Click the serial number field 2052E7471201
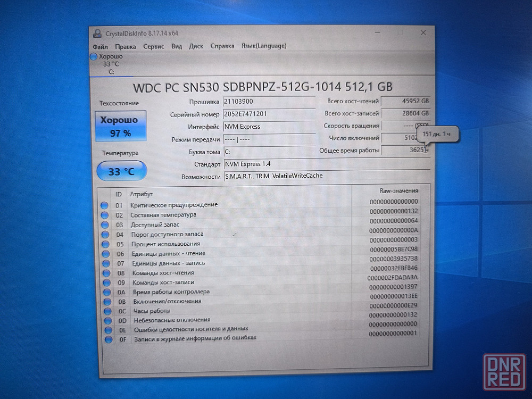 click(269, 114)
